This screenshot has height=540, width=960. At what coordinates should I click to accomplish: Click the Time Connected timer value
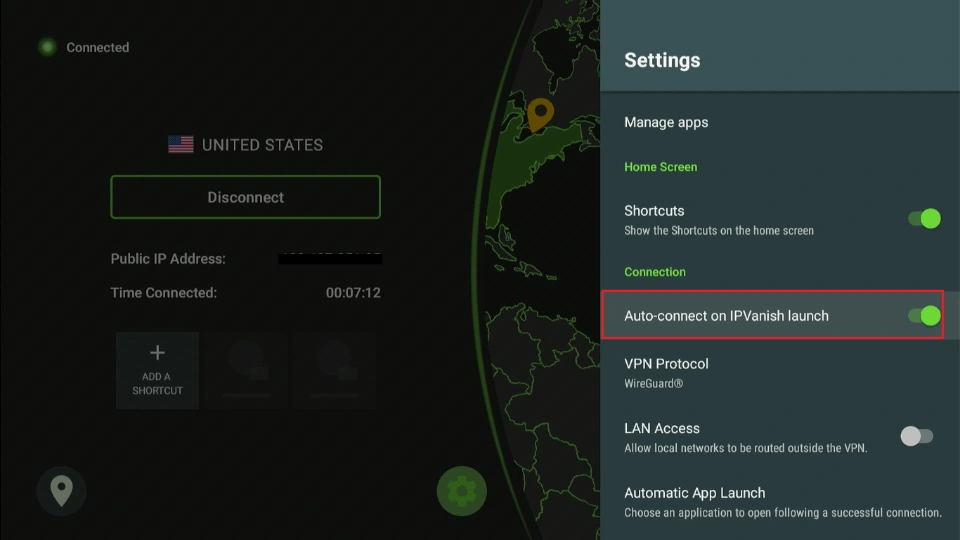point(353,293)
